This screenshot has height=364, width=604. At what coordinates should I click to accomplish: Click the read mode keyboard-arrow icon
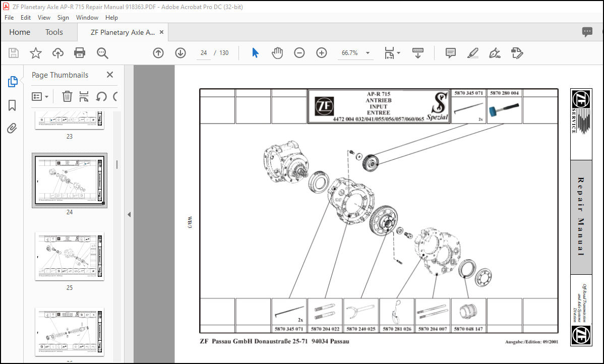(418, 53)
